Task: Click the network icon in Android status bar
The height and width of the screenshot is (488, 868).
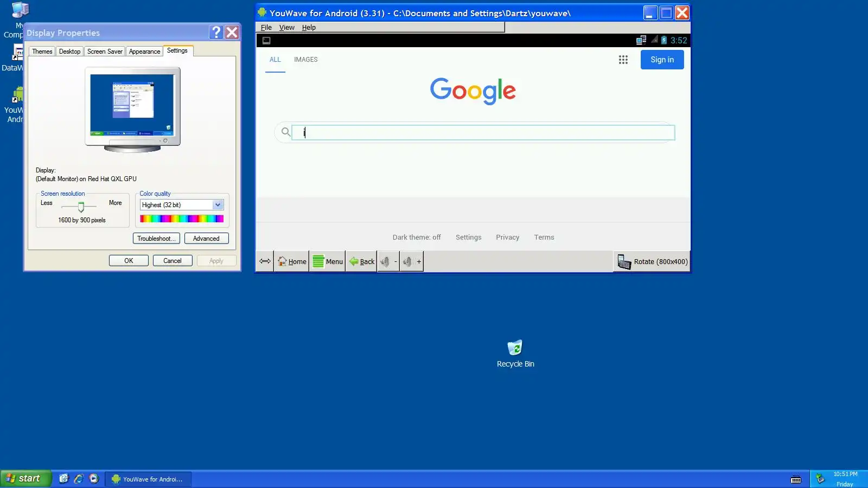Action: click(x=641, y=40)
